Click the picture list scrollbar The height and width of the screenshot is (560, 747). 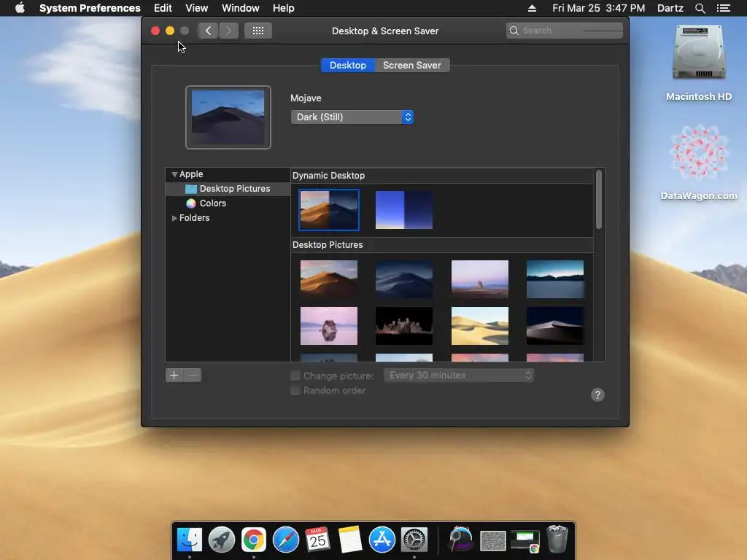point(599,200)
